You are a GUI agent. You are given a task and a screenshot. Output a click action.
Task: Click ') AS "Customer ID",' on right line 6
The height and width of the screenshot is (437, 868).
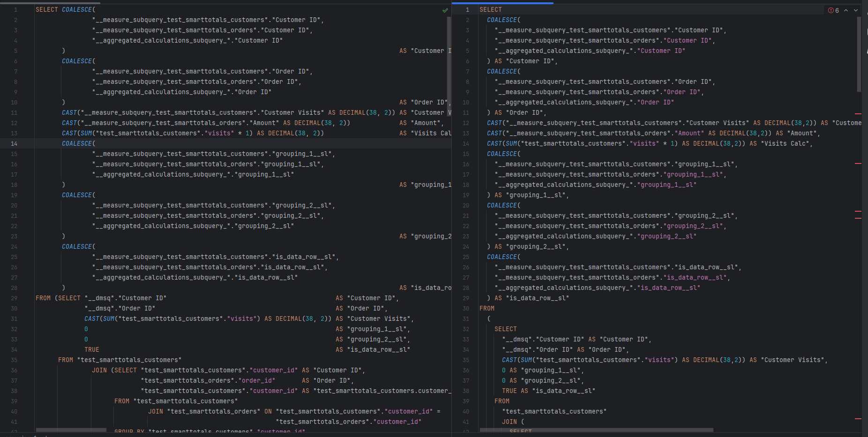point(523,61)
